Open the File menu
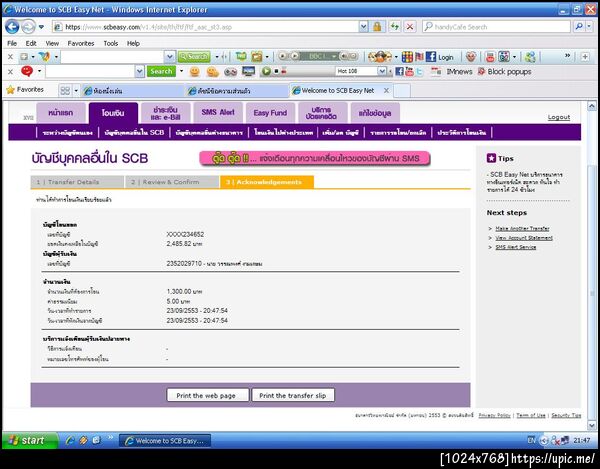The height and width of the screenshot is (469, 600). [x=12, y=44]
